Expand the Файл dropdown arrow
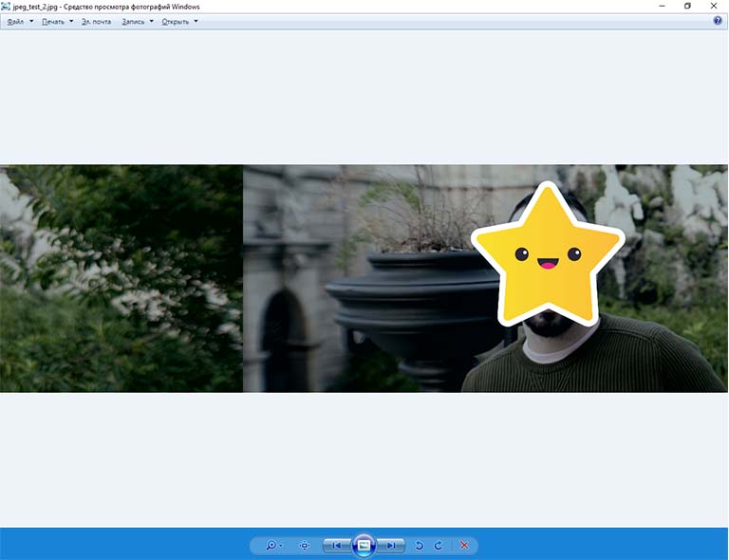 [x=31, y=21]
